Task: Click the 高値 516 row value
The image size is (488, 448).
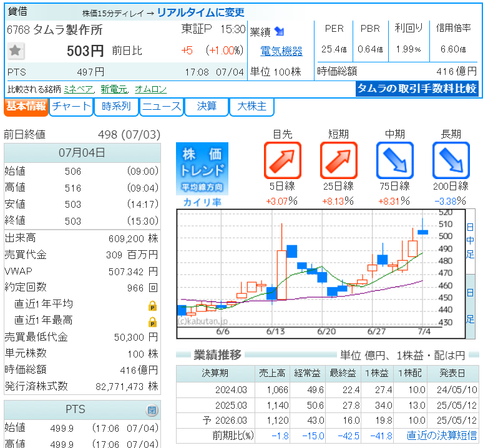Action: coord(73,188)
